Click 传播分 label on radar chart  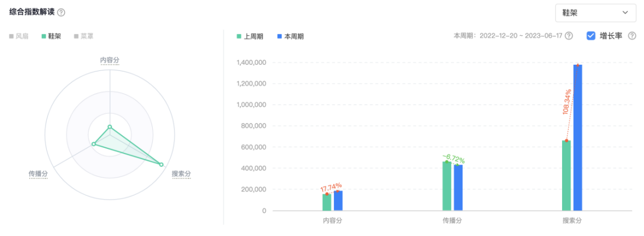[38, 174]
